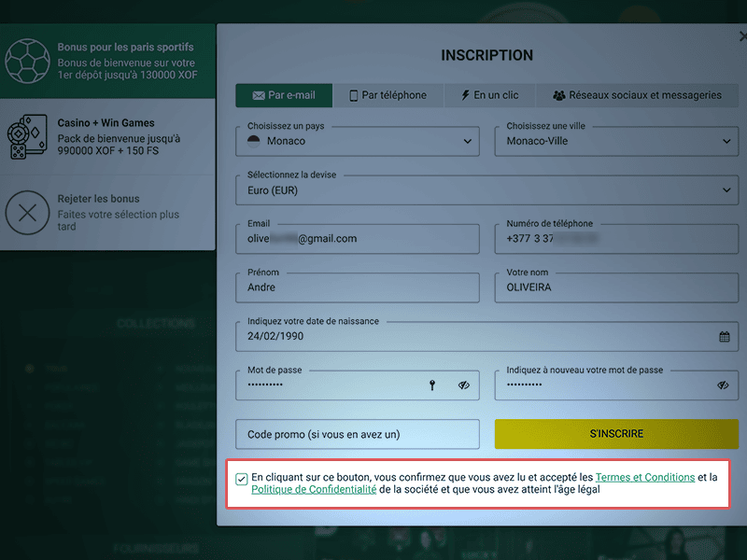Open Réseaux sociaux et messageries tab
This screenshot has height=560, width=747.
638,95
